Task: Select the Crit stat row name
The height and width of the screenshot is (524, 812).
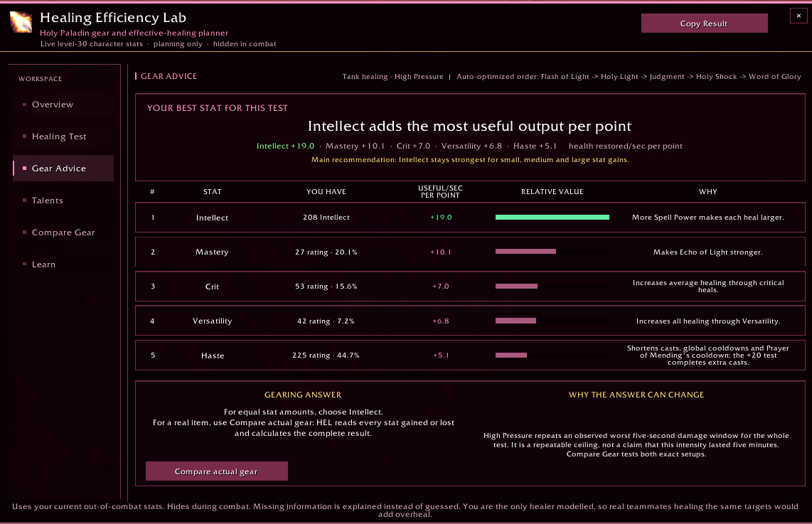Action: [x=212, y=287]
